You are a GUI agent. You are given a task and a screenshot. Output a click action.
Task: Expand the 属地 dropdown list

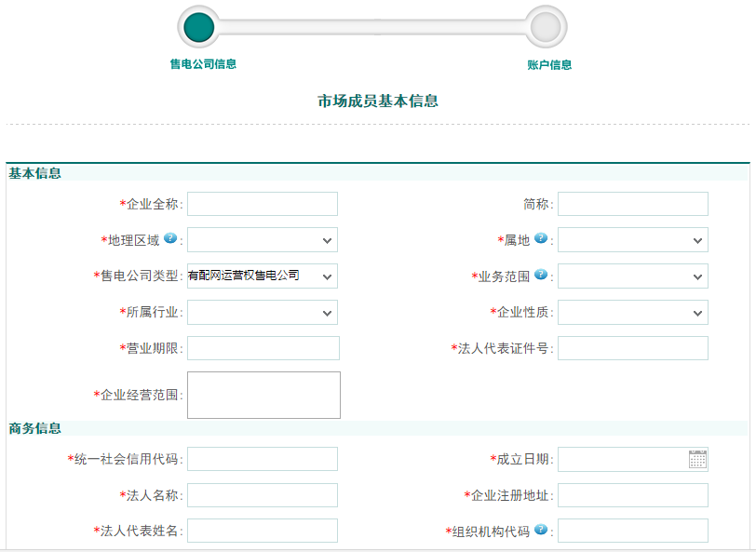click(632, 240)
